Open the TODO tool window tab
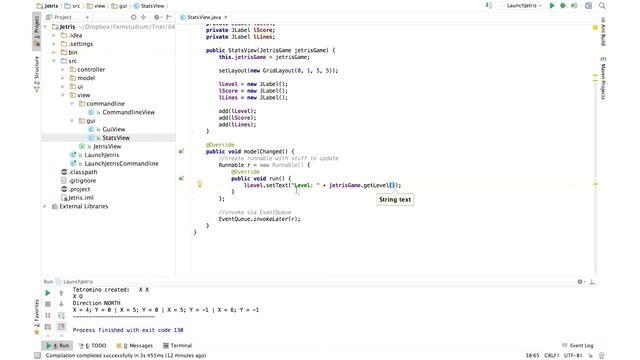 (92, 346)
